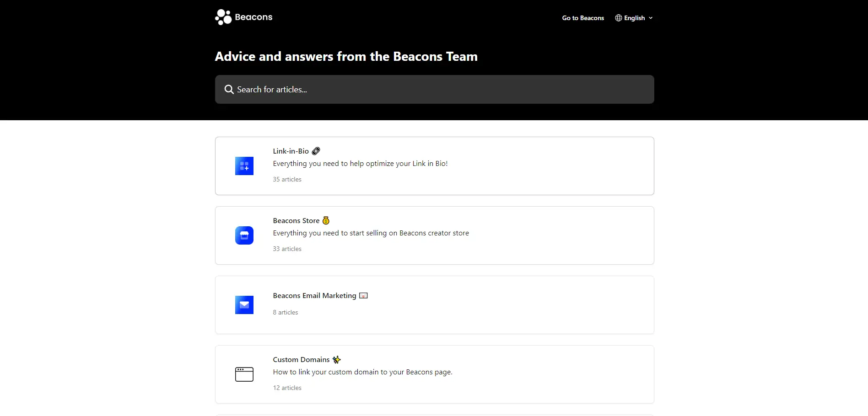
Task: Click the globe language icon
Action: click(619, 18)
